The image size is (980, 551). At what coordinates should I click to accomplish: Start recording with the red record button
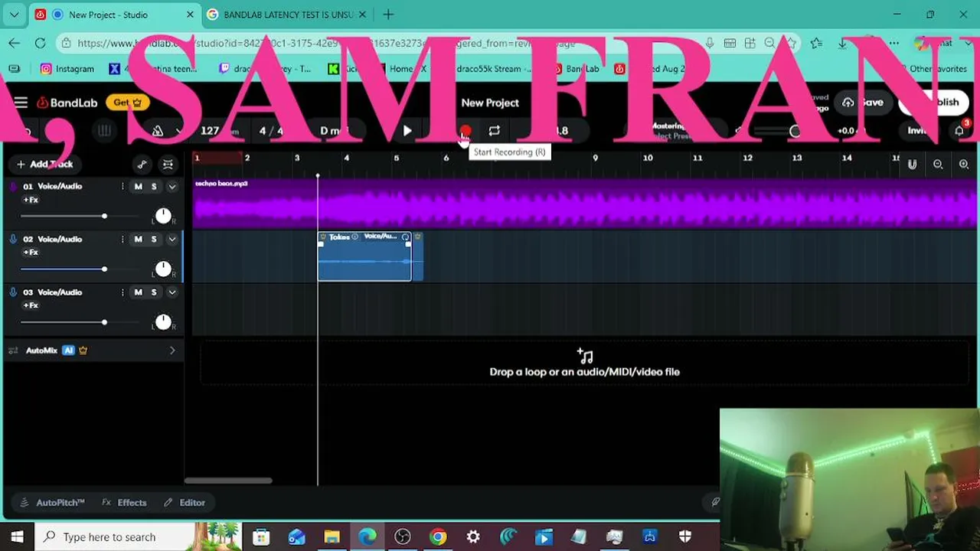coord(465,132)
